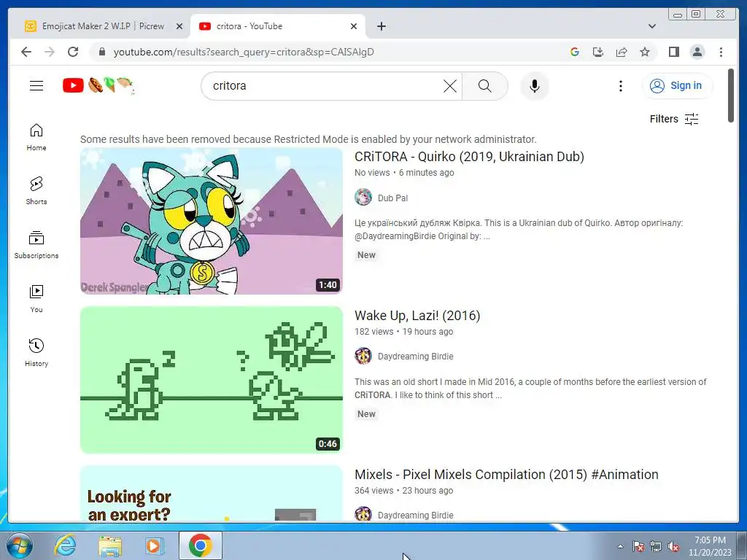Click the install/download page icon in address bar
747x560 pixels.
[x=598, y=52]
